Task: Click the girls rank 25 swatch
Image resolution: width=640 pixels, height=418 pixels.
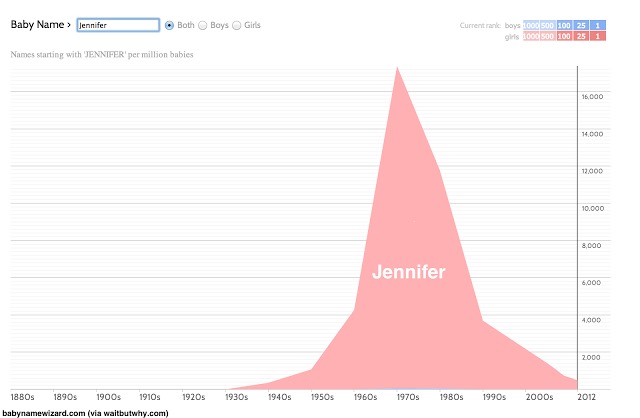Action: [x=581, y=36]
